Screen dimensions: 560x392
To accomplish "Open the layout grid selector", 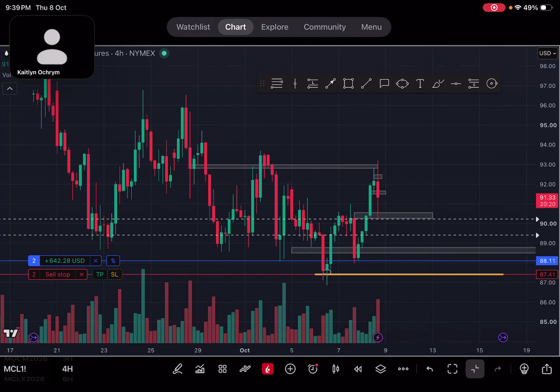I will (223, 369).
